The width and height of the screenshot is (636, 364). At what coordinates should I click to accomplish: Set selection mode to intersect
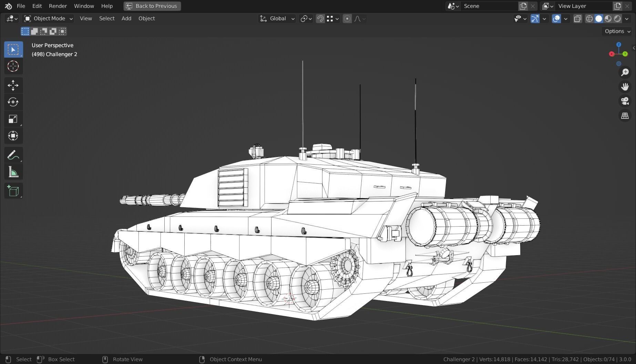(x=62, y=31)
